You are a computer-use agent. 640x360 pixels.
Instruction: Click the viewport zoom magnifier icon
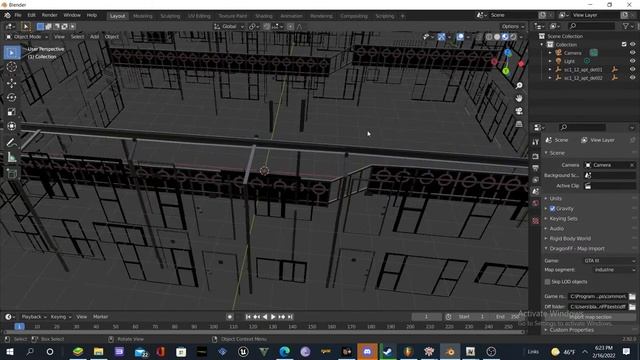(x=519, y=86)
